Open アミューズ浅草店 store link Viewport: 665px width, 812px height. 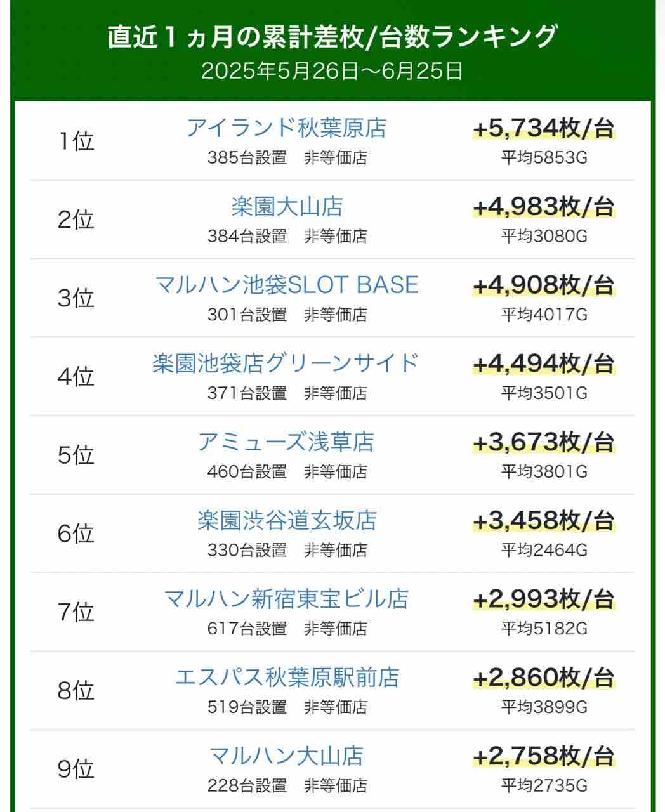[286, 442]
